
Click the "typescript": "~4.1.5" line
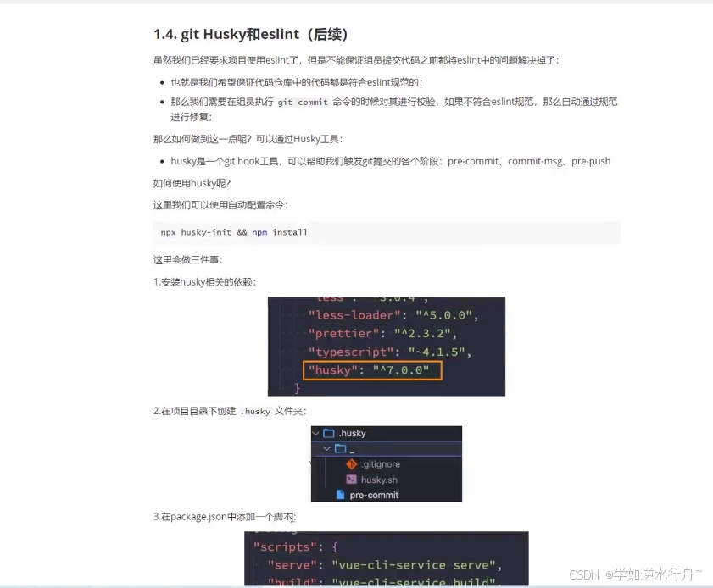[390, 352]
